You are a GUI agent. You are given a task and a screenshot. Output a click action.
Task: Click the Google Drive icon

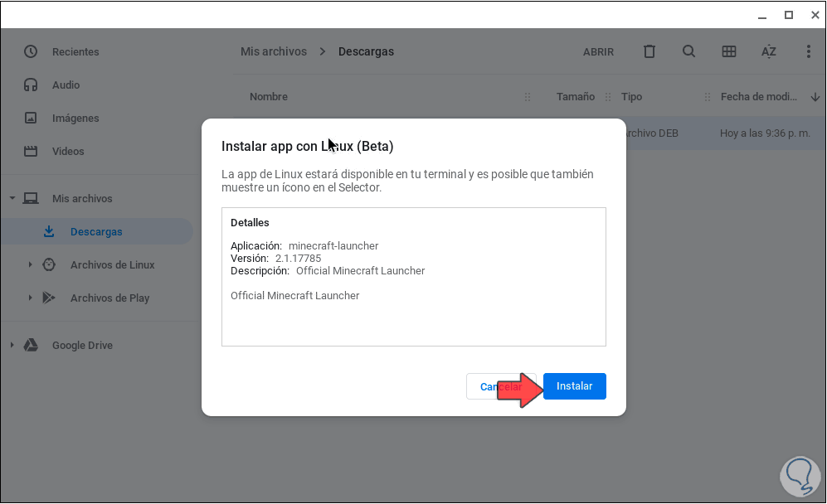(31, 346)
